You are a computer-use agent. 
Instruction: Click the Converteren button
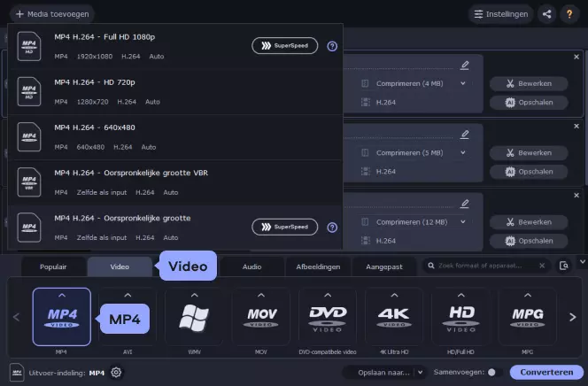coord(546,373)
